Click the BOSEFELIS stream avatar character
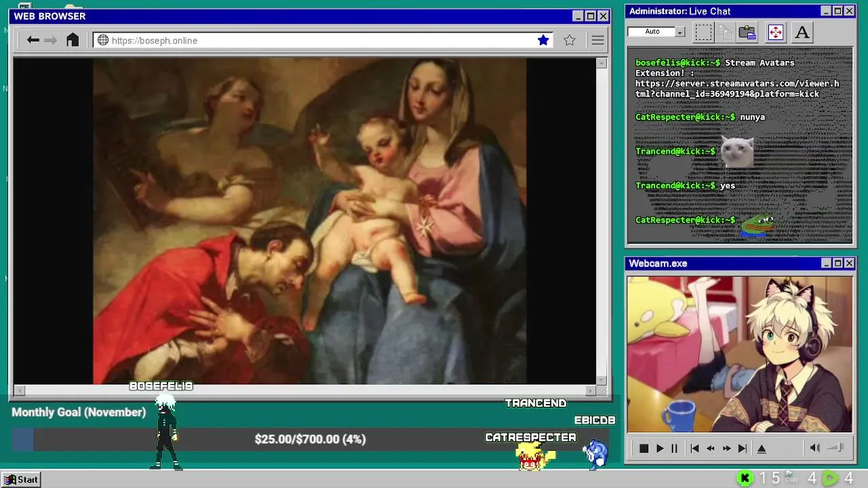The width and height of the screenshot is (868, 488). tap(166, 432)
